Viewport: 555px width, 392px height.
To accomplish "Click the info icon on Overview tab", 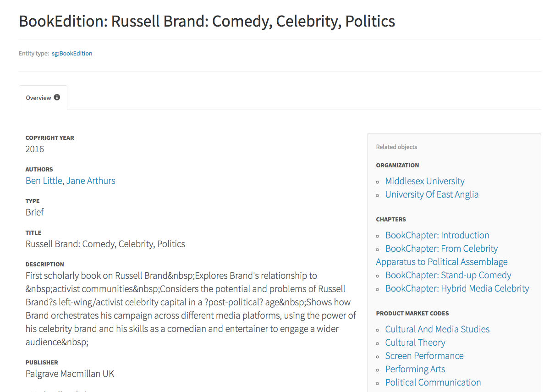I will 57,97.
